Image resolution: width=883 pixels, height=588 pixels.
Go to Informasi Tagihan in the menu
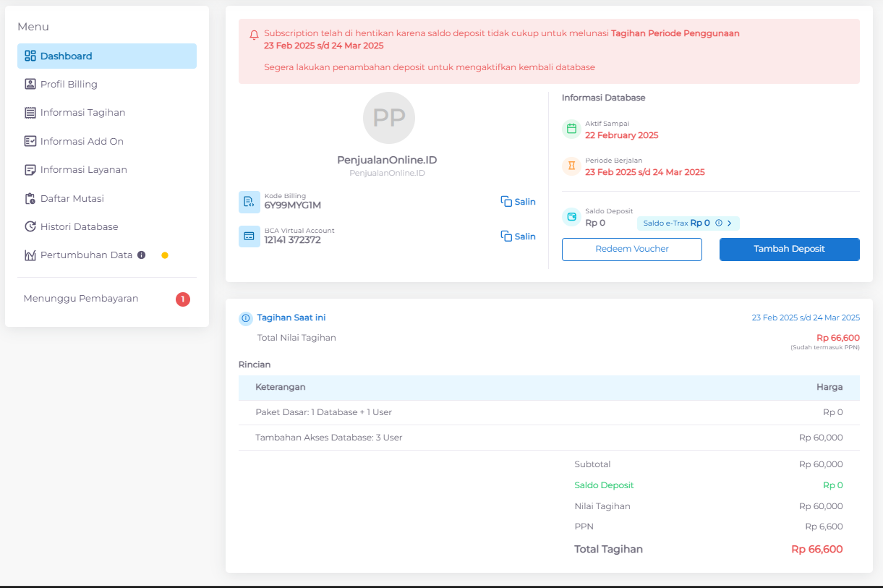(82, 113)
